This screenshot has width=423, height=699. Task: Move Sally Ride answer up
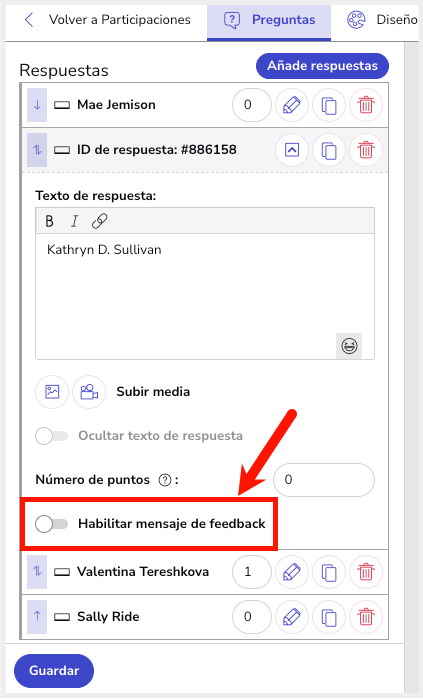click(x=37, y=617)
